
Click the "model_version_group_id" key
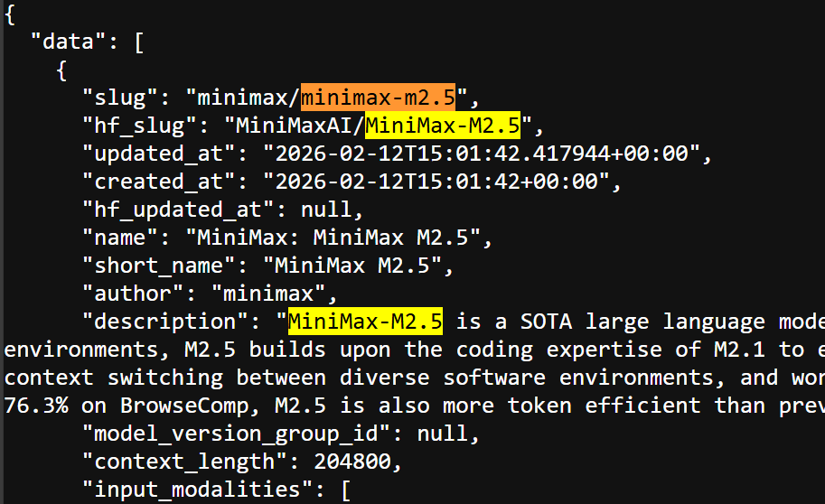tap(236, 433)
